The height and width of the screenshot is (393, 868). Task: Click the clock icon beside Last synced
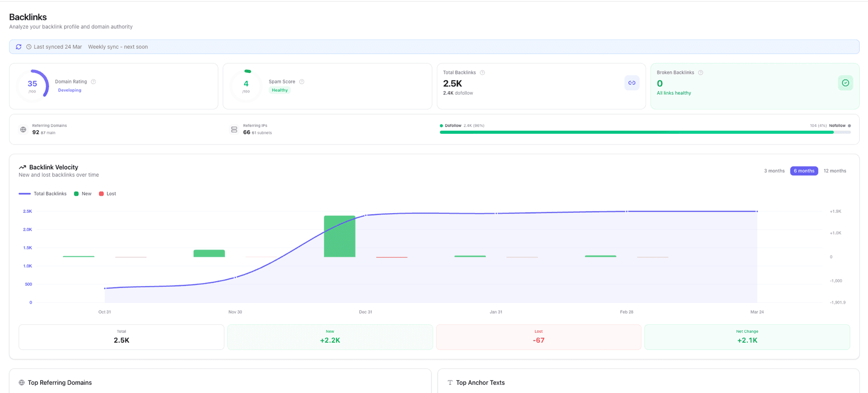pyautogui.click(x=28, y=46)
